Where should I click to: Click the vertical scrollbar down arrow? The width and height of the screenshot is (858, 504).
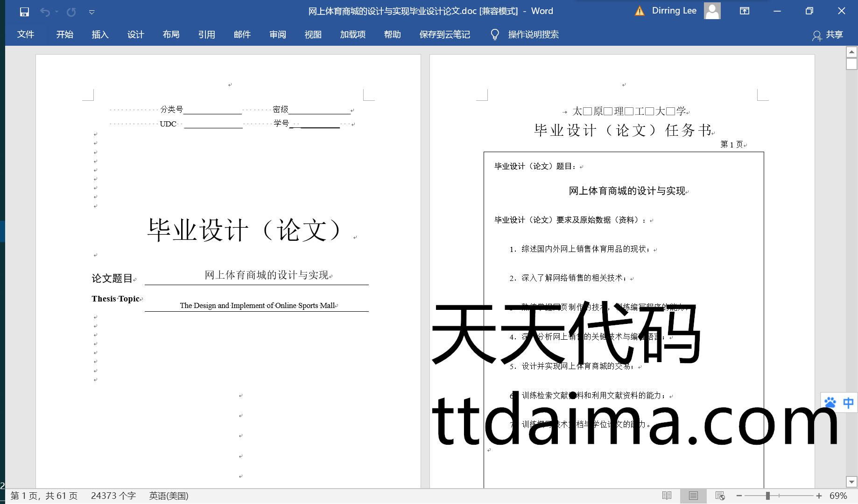(851, 482)
